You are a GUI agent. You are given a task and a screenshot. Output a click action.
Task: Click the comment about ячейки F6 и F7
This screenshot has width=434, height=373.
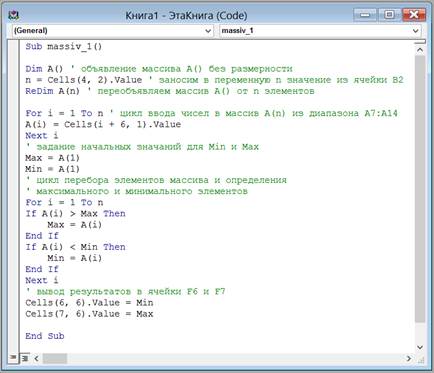[x=125, y=291]
